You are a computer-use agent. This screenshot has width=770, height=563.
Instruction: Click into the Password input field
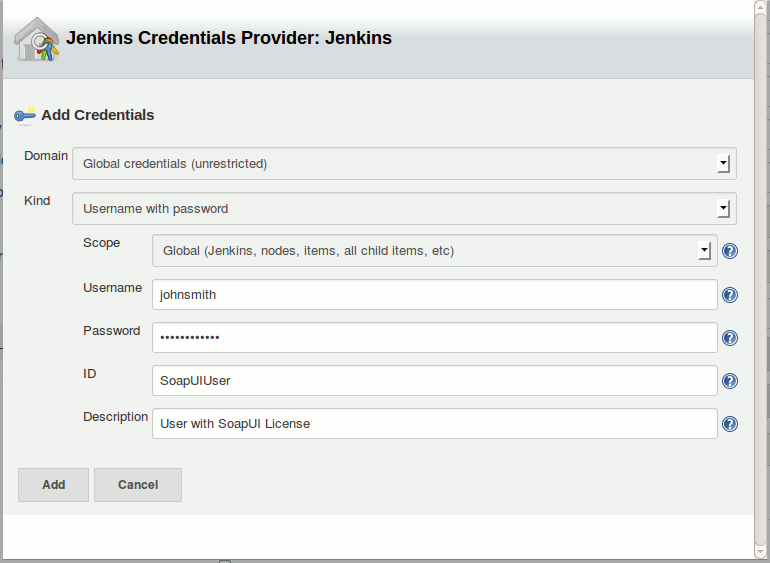[435, 338]
